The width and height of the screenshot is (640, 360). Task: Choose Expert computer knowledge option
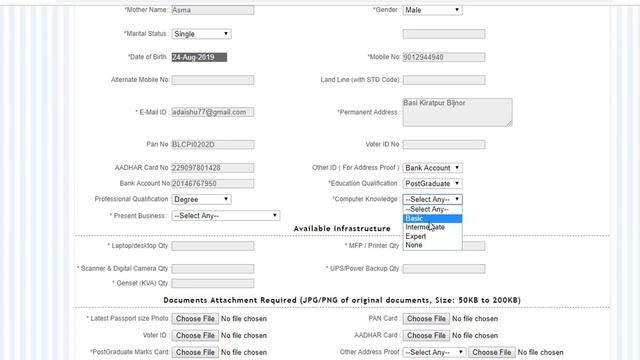[x=432, y=236]
